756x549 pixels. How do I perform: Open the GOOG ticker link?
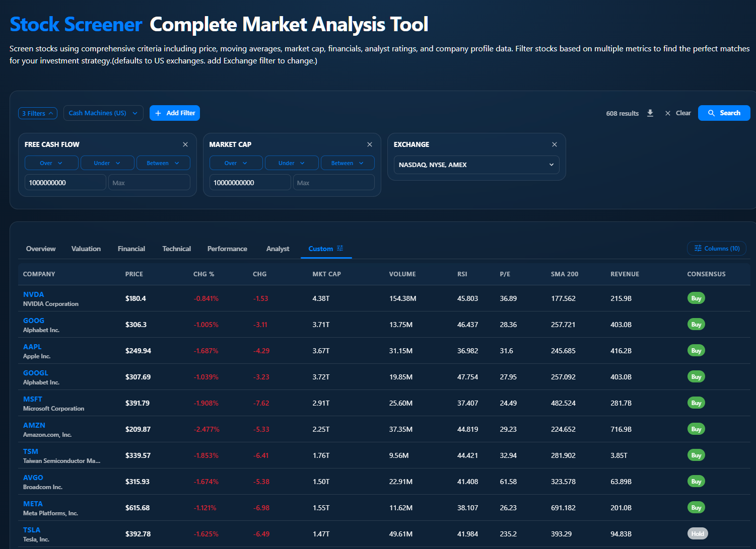coord(34,321)
